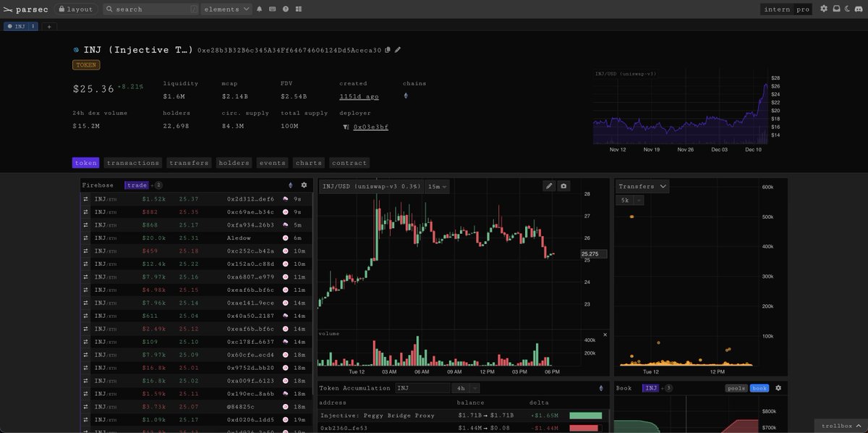Image resolution: width=868 pixels, height=433 pixels.
Task: Open the elements dropdown
Action: point(226,9)
